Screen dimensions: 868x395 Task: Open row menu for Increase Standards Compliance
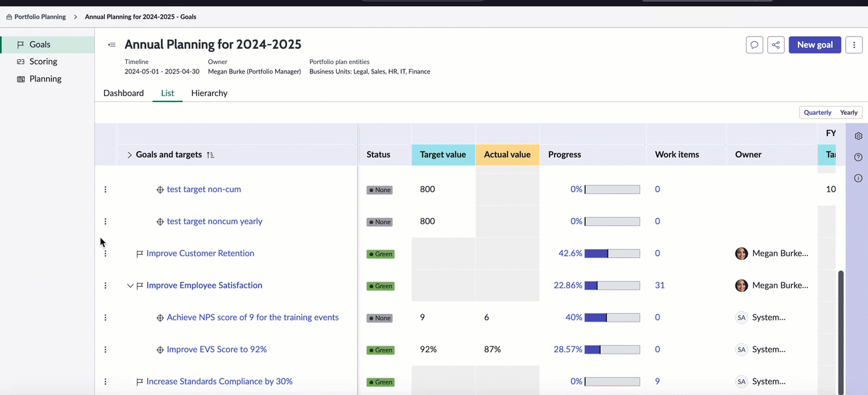pyautogui.click(x=105, y=382)
